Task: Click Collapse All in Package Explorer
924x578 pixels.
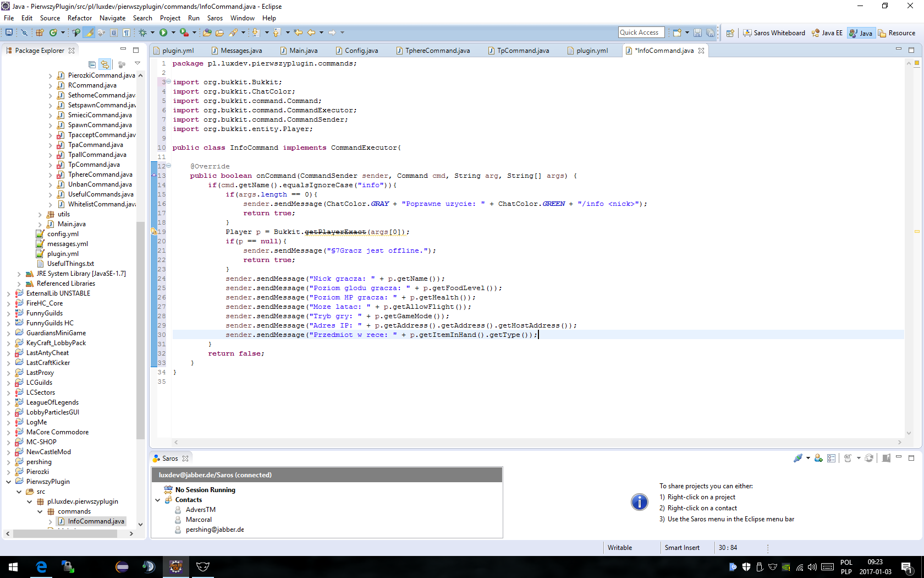Action: pyautogui.click(x=92, y=64)
